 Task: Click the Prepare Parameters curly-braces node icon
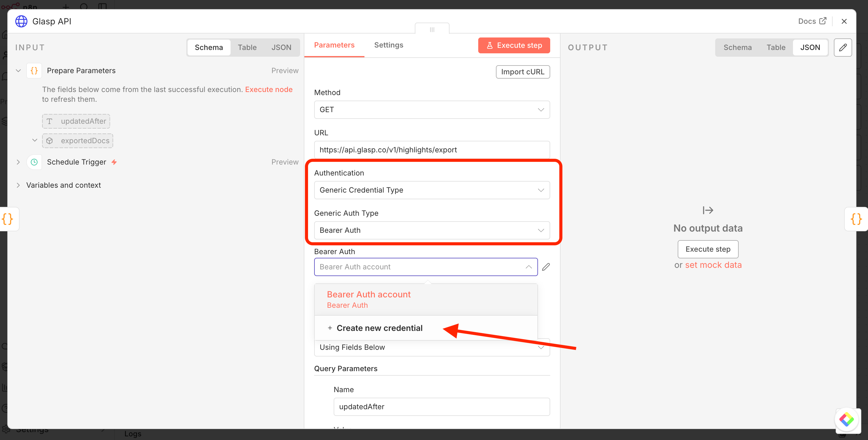(34, 71)
